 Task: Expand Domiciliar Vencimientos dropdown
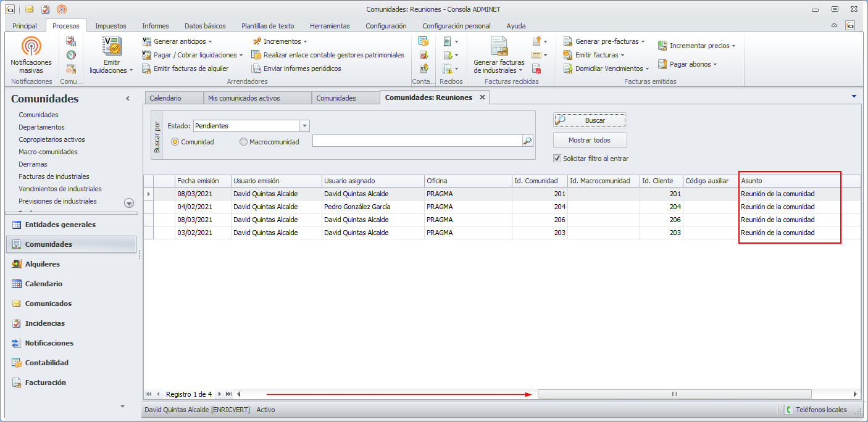pyautogui.click(x=647, y=68)
